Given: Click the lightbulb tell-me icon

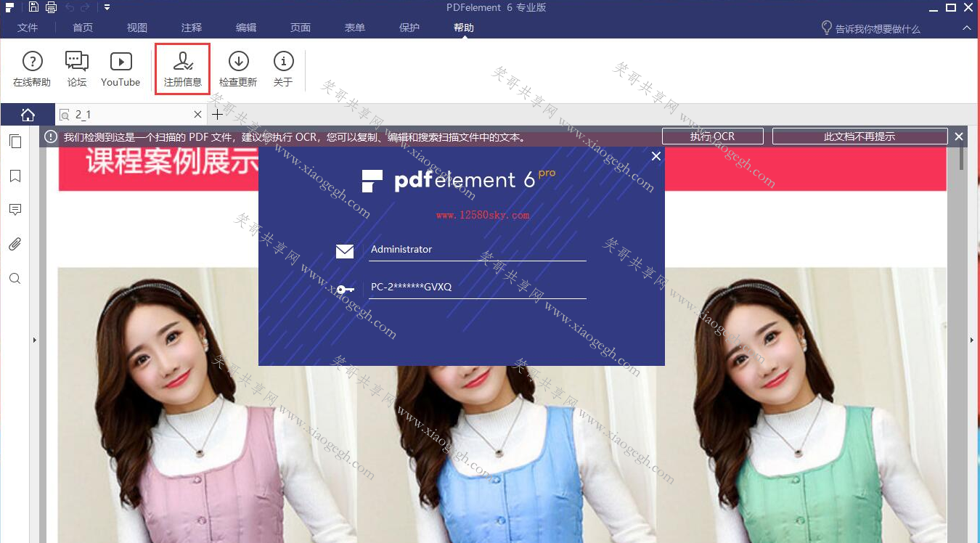Looking at the screenshot, I should 826,28.
